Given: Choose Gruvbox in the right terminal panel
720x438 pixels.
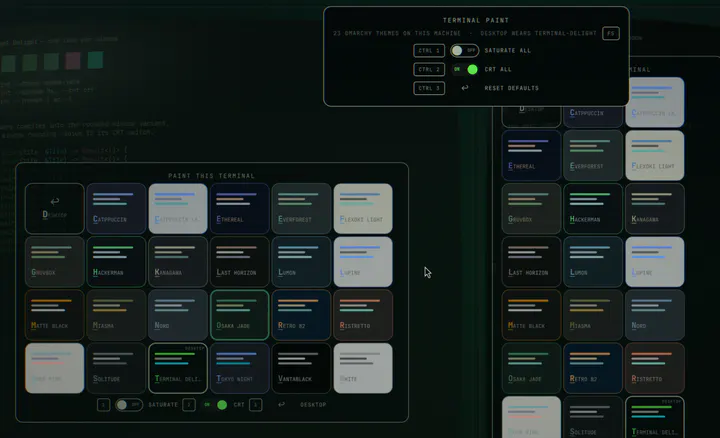Looking at the screenshot, I should pos(531,209).
